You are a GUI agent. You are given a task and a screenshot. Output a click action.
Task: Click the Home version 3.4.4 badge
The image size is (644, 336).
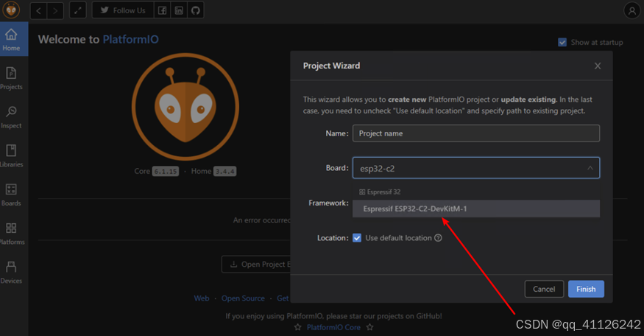tap(224, 171)
